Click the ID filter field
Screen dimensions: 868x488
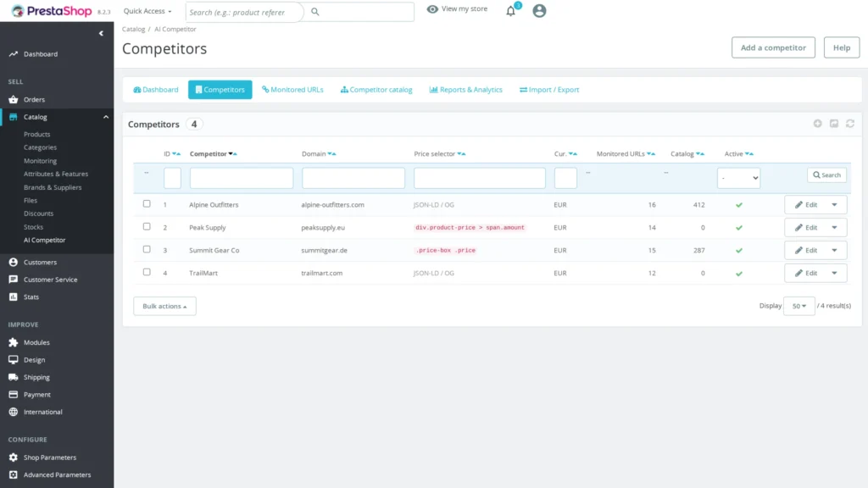click(172, 178)
